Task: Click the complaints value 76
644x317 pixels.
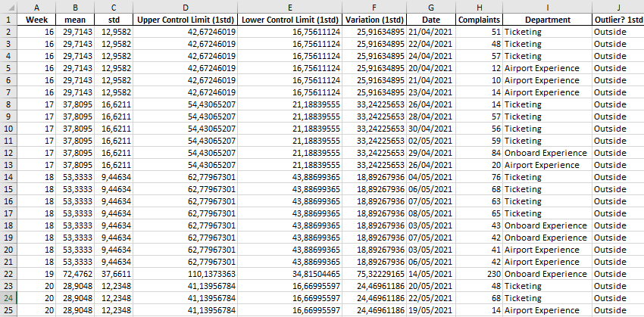Action: [480, 177]
